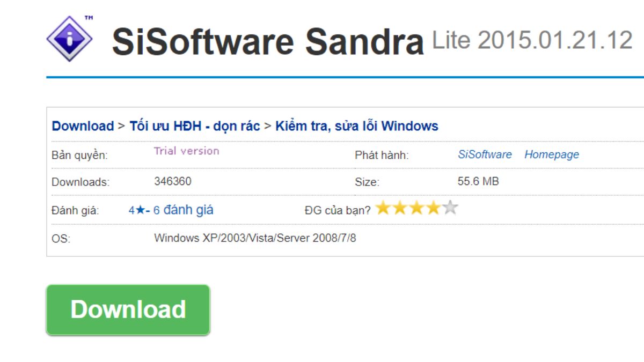
Task: Go to Tối ưu HĐH - dọn rác category
Action: (x=195, y=126)
